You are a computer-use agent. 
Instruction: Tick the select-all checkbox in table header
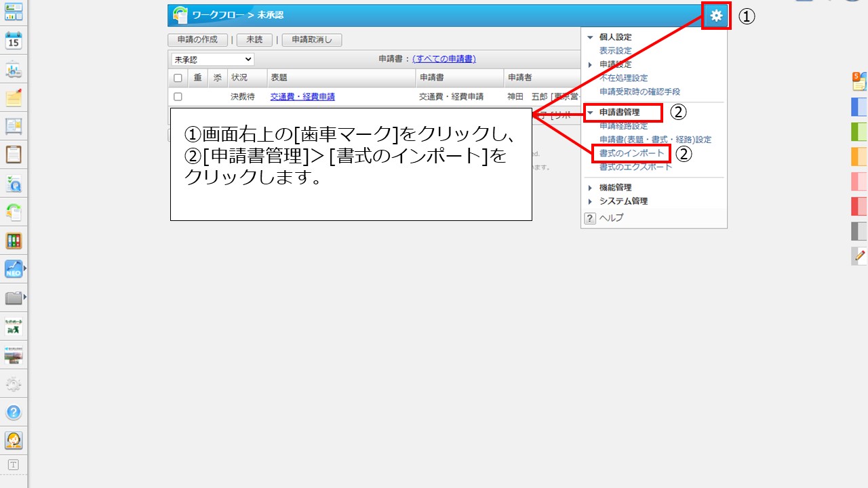coord(178,78)
